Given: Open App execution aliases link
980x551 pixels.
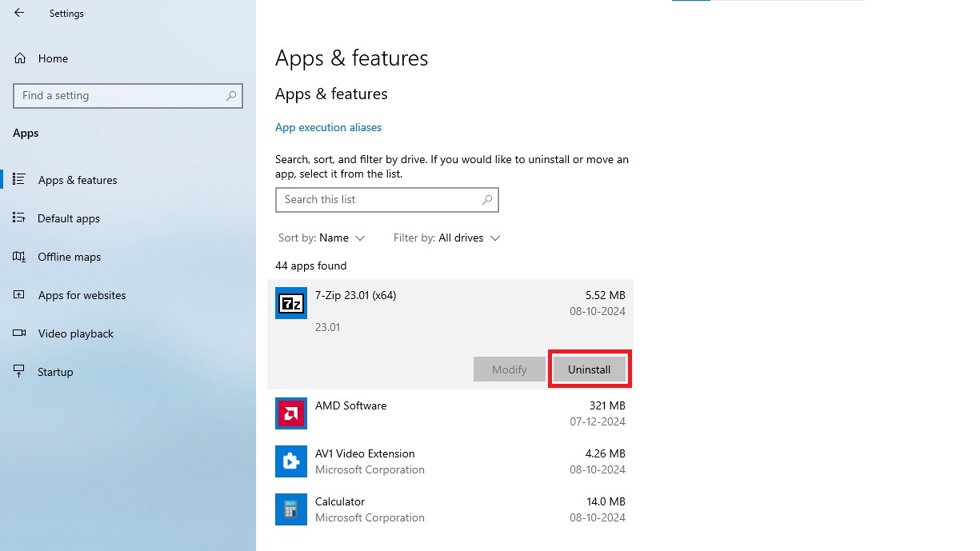Looking at the screenshot, I should (328, 127).
